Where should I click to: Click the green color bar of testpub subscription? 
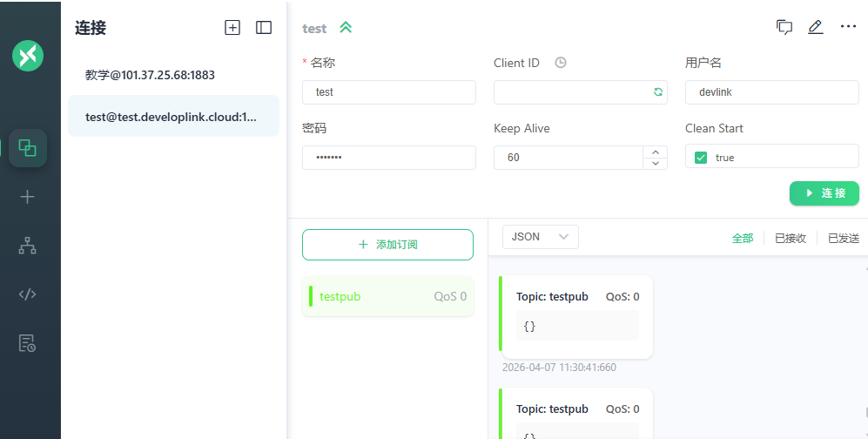(x=311, y=296)
